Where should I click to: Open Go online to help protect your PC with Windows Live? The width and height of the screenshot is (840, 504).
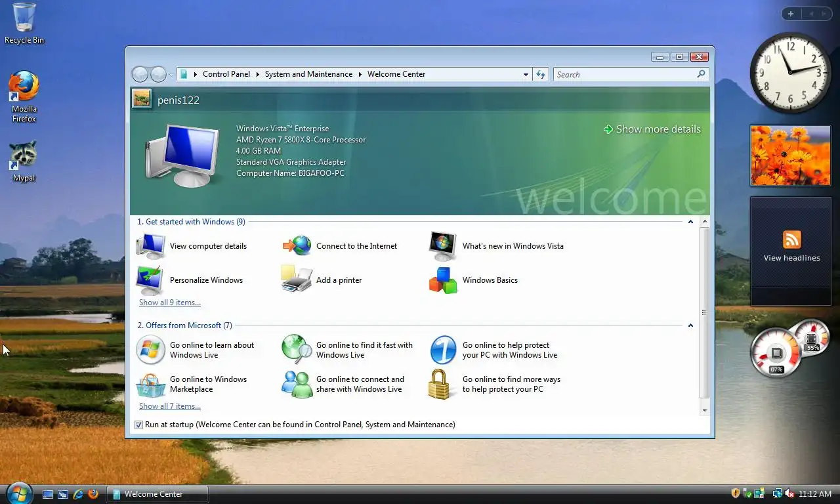click(x=494, y=350)
